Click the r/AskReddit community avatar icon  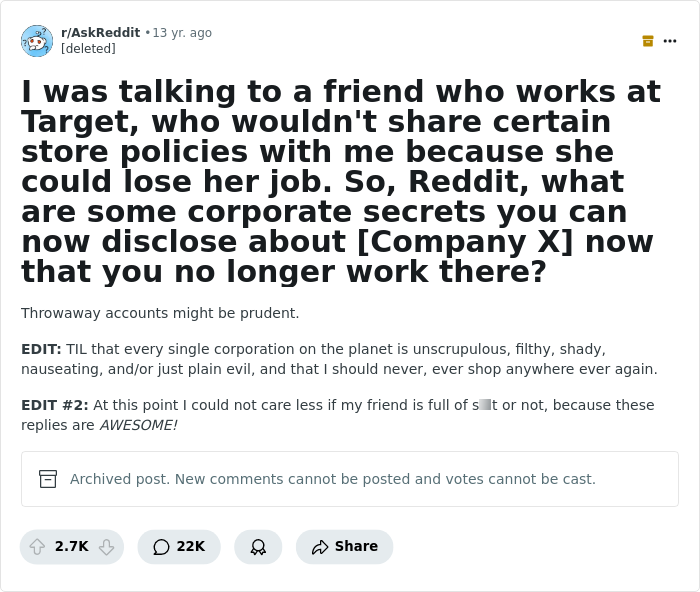[37, 41]
